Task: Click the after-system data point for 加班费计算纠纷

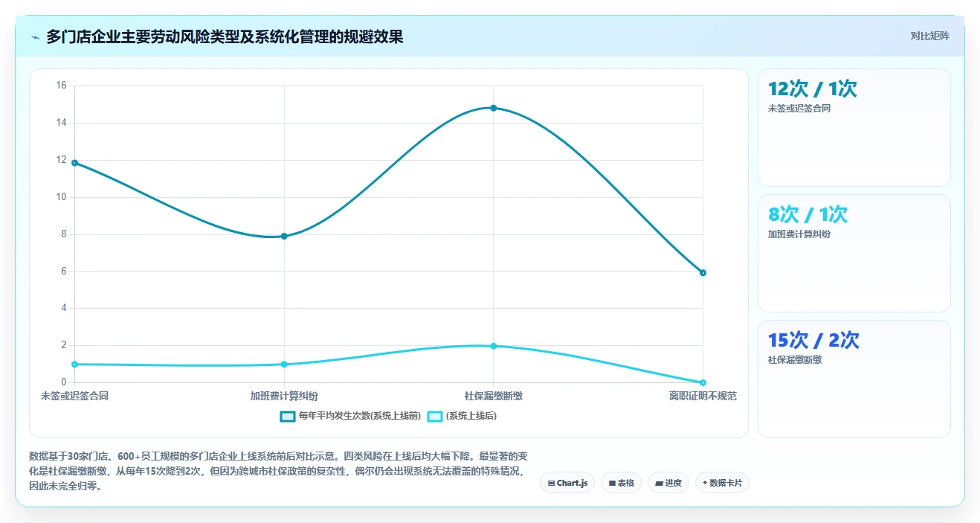Action: (284, 364)
